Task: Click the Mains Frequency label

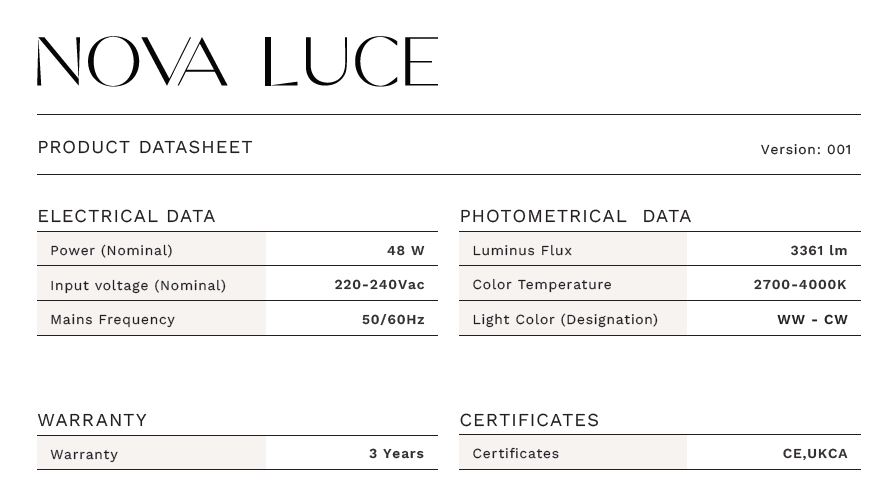Action: (112, 319)
